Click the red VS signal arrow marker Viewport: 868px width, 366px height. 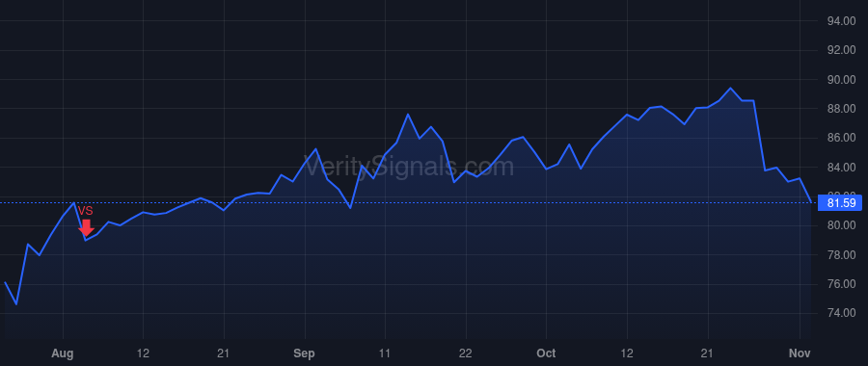[86, 227]
